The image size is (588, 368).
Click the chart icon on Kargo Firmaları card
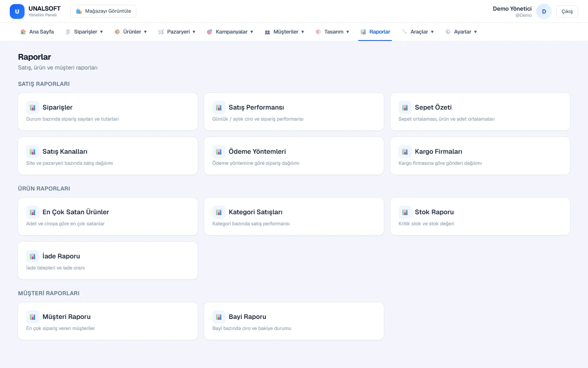point(405,152)
